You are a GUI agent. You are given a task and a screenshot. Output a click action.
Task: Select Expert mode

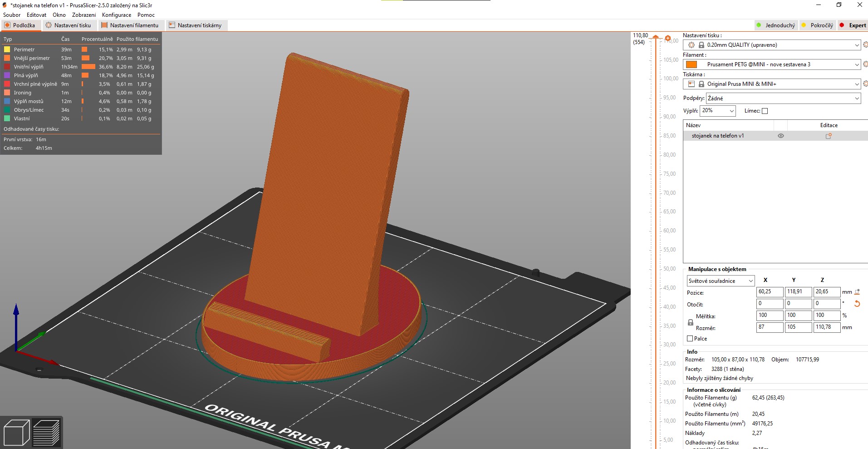(853, 25)
